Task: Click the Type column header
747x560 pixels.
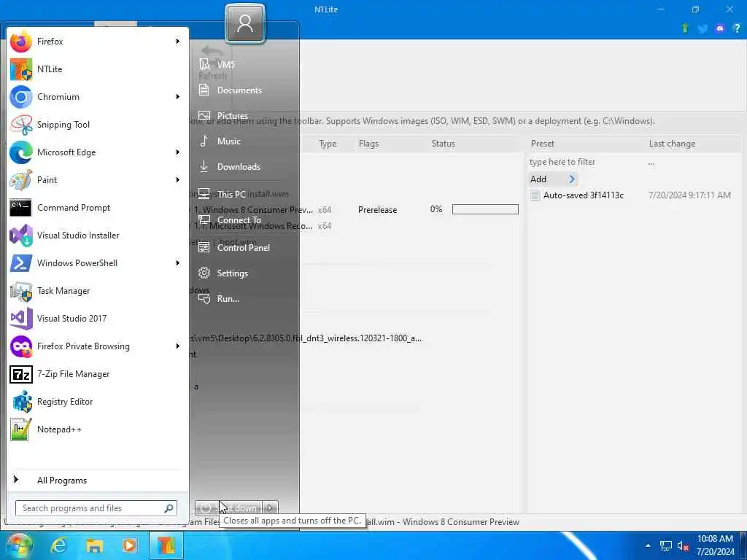Action: [x=328, y=144]
